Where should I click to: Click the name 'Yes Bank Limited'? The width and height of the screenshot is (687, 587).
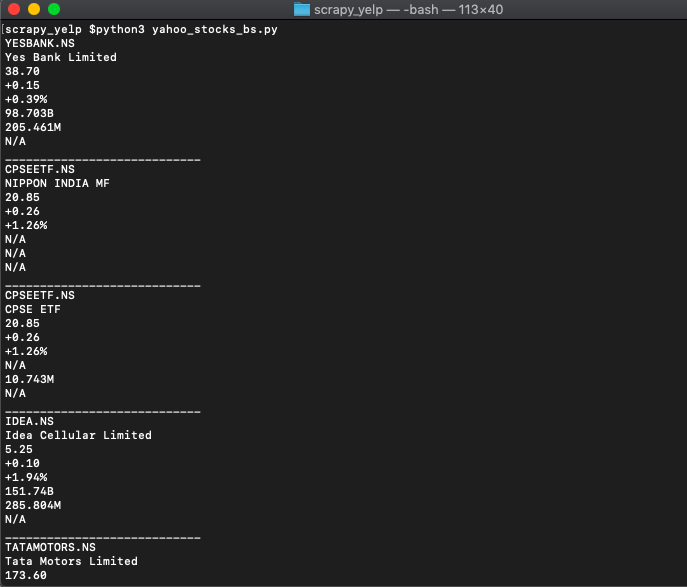(x=61, y=57)
